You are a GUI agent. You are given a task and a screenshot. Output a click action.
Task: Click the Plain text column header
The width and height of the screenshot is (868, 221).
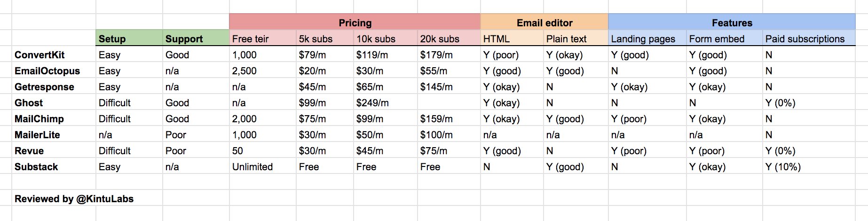click(576, 38)
